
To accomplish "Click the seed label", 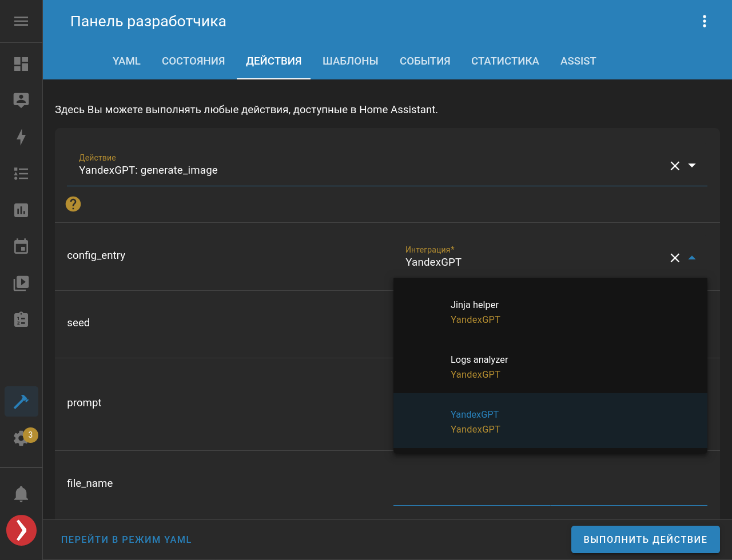I will click(x=78, y=323).
